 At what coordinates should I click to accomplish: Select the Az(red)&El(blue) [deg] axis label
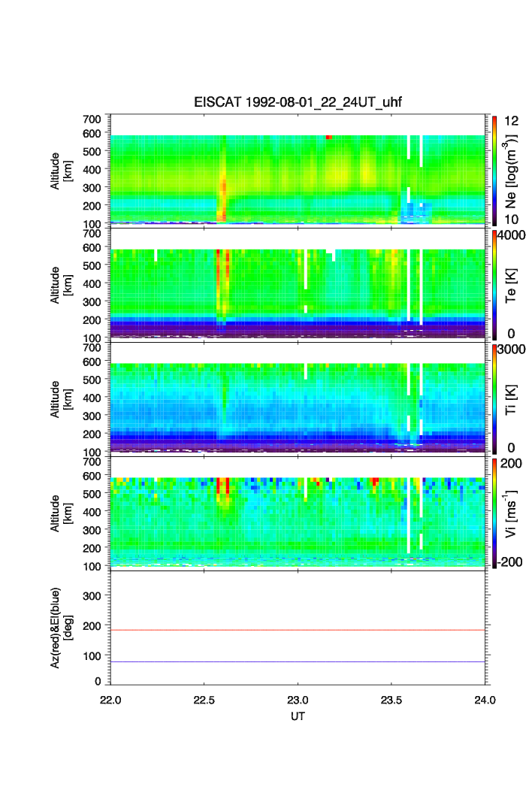pyautogui.click(x=61, y=628)
